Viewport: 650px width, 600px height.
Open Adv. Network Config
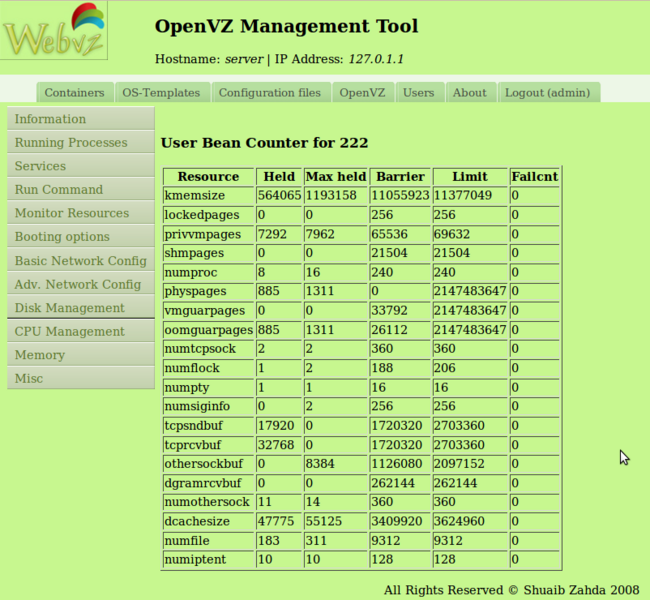click(81, 284)
